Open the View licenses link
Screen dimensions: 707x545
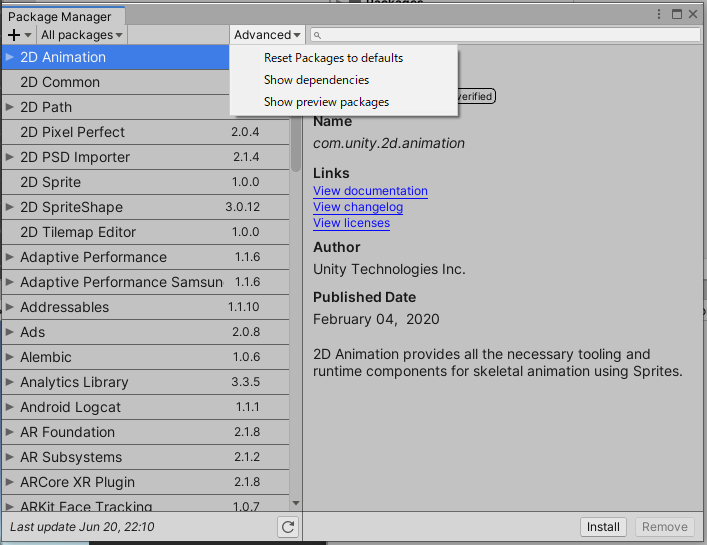tap(351, 223)
